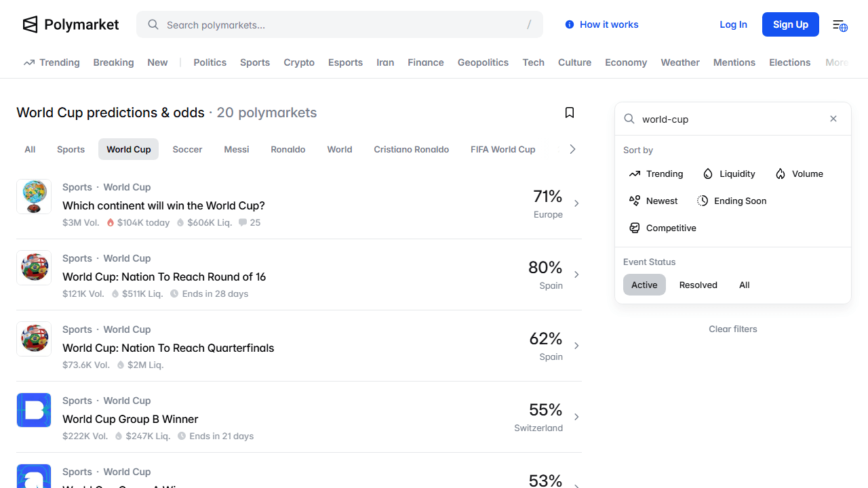Open the Crypto category
Viewport: 868px width, 488px height.
[299, 62]
